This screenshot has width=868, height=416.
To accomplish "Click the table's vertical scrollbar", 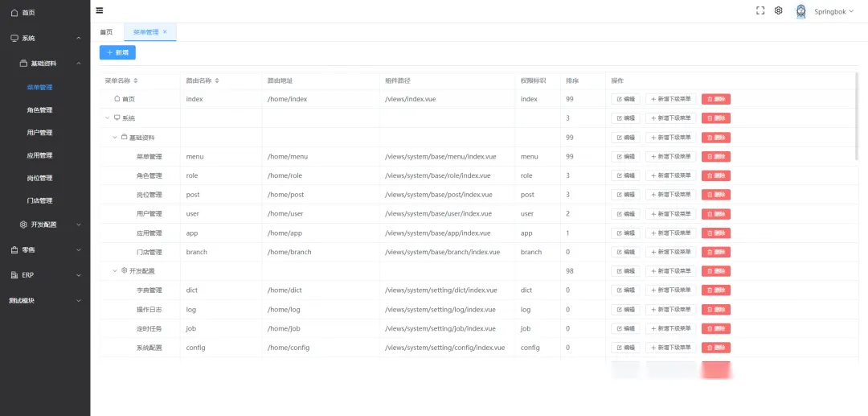I will [857, 117].
